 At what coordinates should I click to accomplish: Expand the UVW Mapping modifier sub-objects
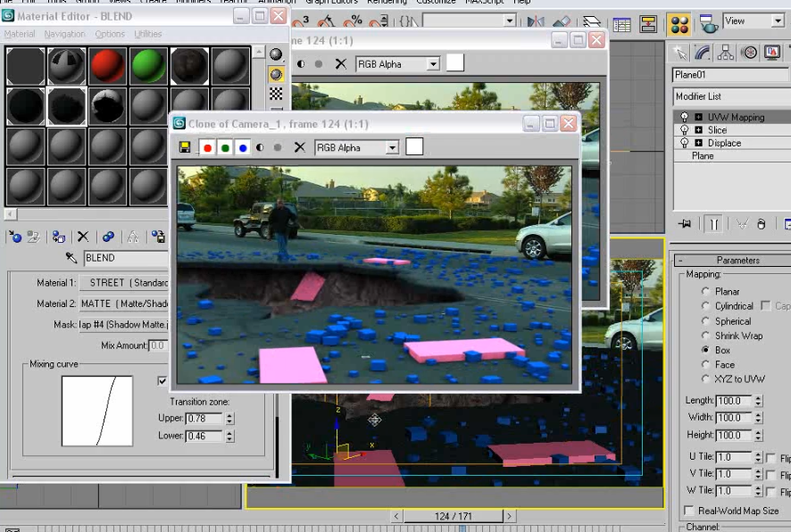pos(699,117)
